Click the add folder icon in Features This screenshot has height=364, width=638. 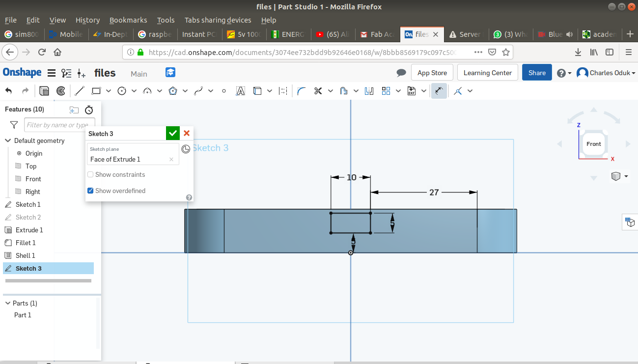pyautogui.click(x=74, y=110)
